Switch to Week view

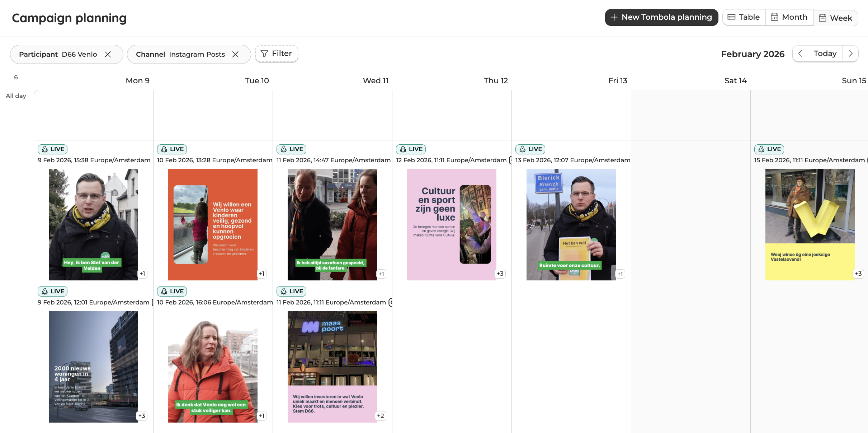835,18
